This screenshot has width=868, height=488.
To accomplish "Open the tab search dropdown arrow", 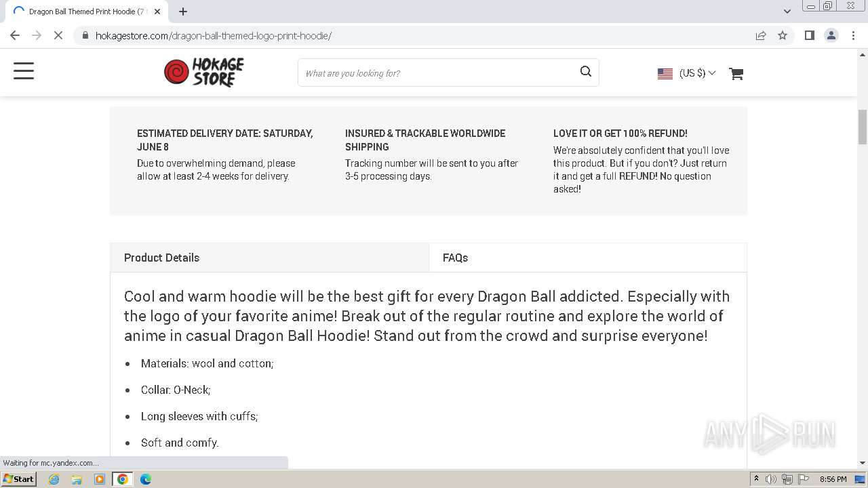I will [787, 12].
